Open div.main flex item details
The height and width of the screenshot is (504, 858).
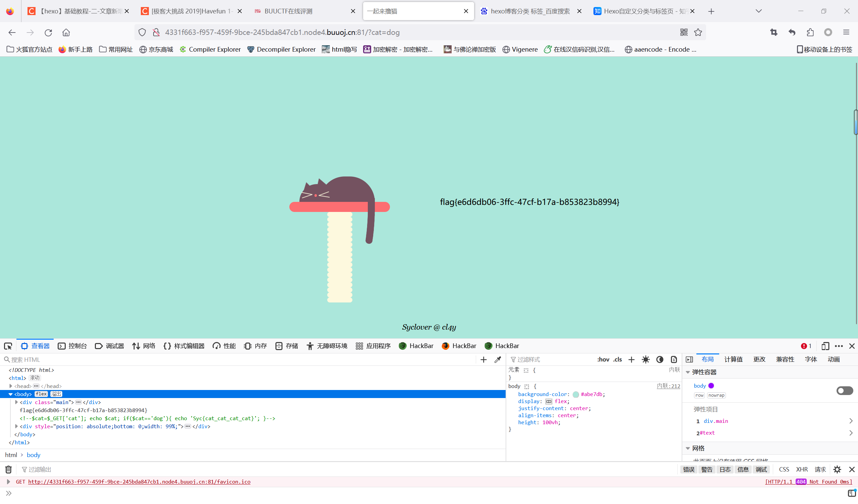tap(851, 421)
